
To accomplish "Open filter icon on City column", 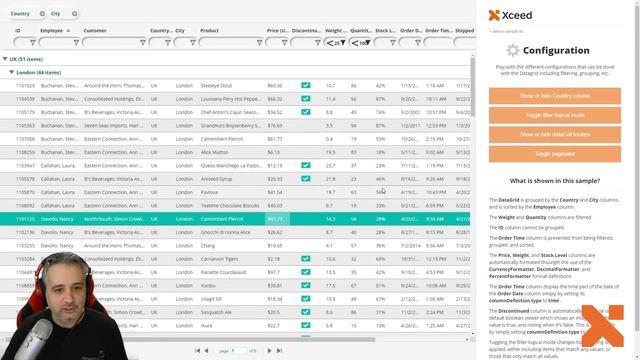I will click(x=192, y=42).
